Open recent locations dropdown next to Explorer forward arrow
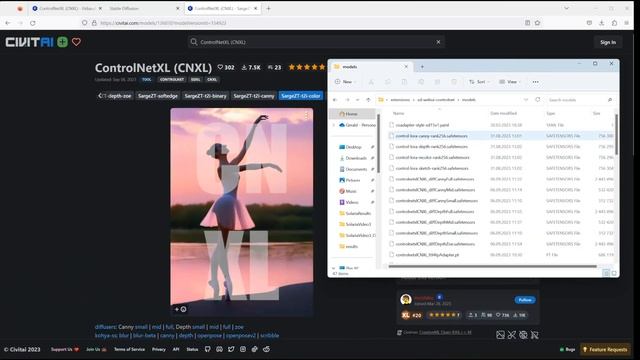The image size is (640, 360). [x=358, y=100]
